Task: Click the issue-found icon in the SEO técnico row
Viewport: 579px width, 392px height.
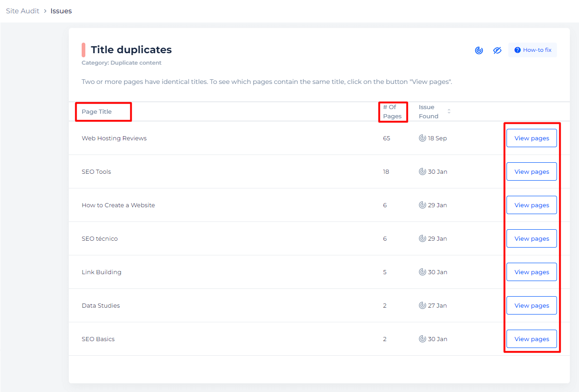Action: coord(423,238)
